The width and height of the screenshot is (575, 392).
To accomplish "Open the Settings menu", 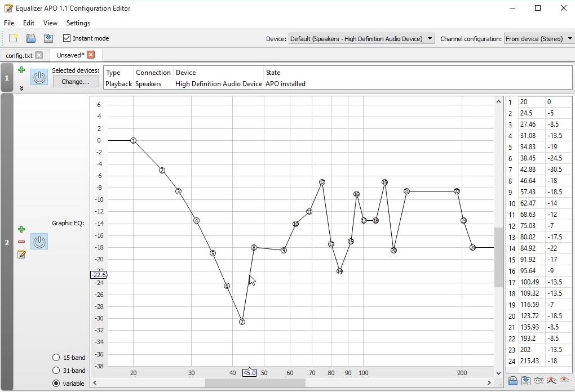I will click(x=78, y=23).
